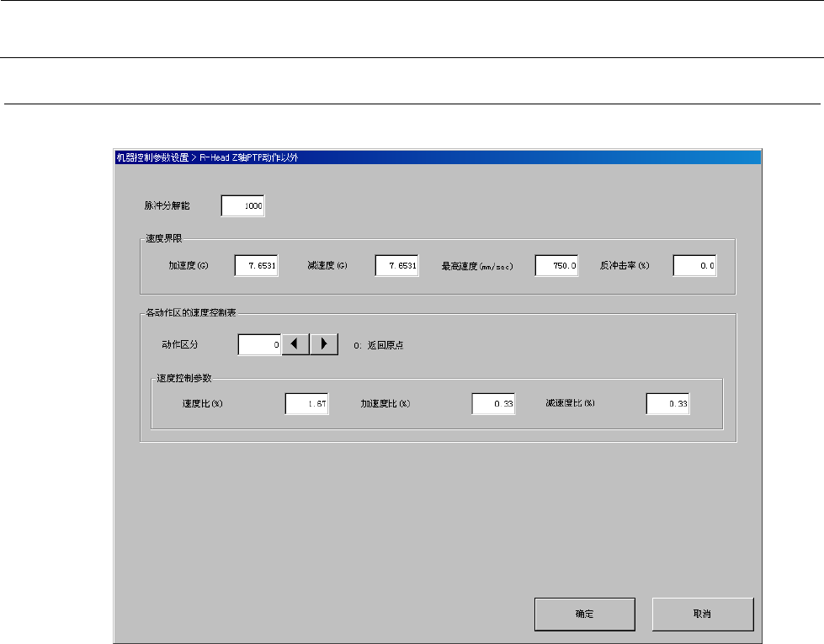Select the 加速度比(%) input field
The image size is (824, 644).
[x=493, y=404]
